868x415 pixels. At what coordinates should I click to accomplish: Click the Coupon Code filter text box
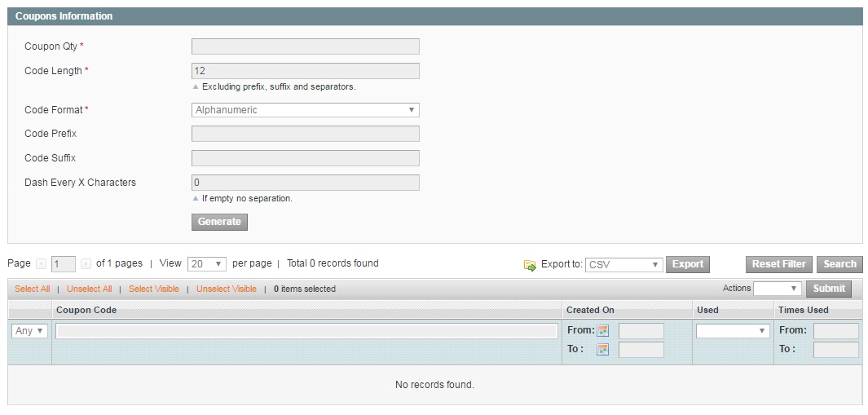coord(306,331)
